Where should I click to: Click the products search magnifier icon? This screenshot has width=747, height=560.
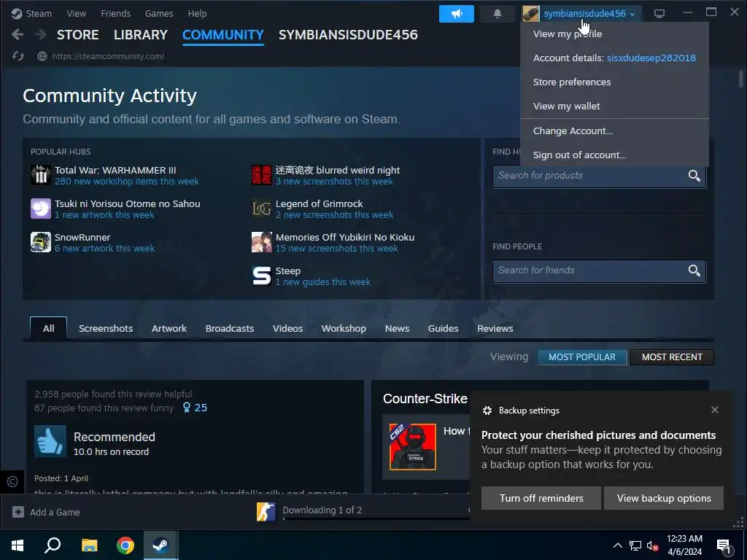(694, 176)
